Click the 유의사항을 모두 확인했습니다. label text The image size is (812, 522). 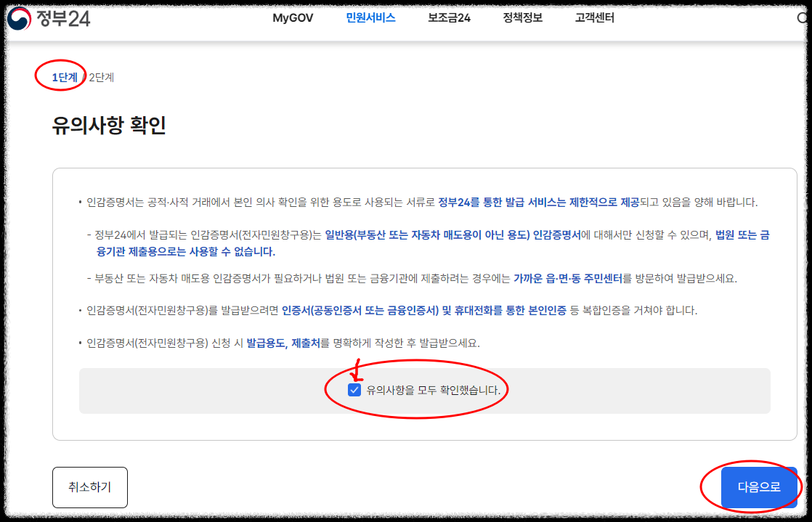point(434,391)
